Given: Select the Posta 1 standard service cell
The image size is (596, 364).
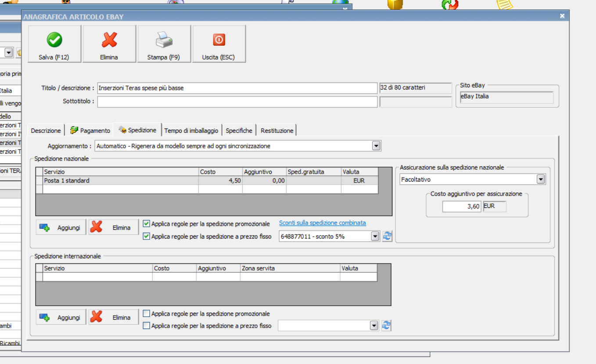Looking at the screenshot, I should (x=121, y=181).
